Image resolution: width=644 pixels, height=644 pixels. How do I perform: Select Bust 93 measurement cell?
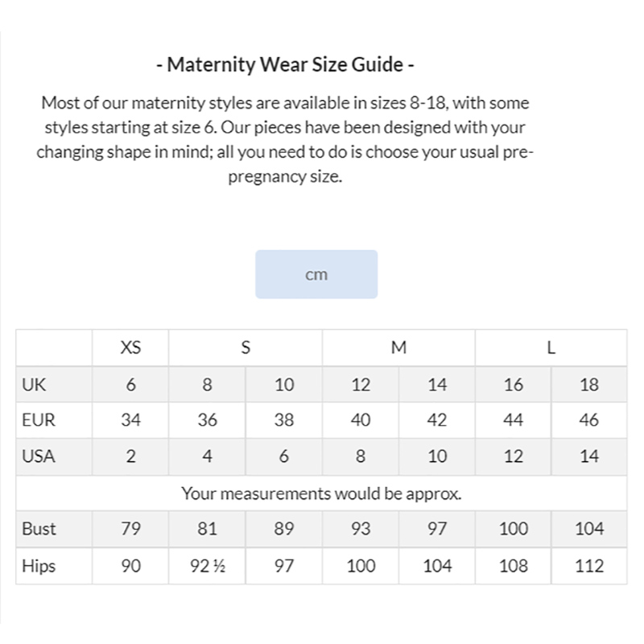pos(360,529)
